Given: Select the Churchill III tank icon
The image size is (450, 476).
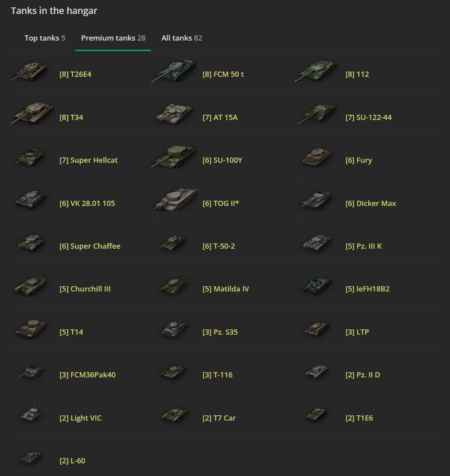Looking at the screenshot, I should point(31,286).
